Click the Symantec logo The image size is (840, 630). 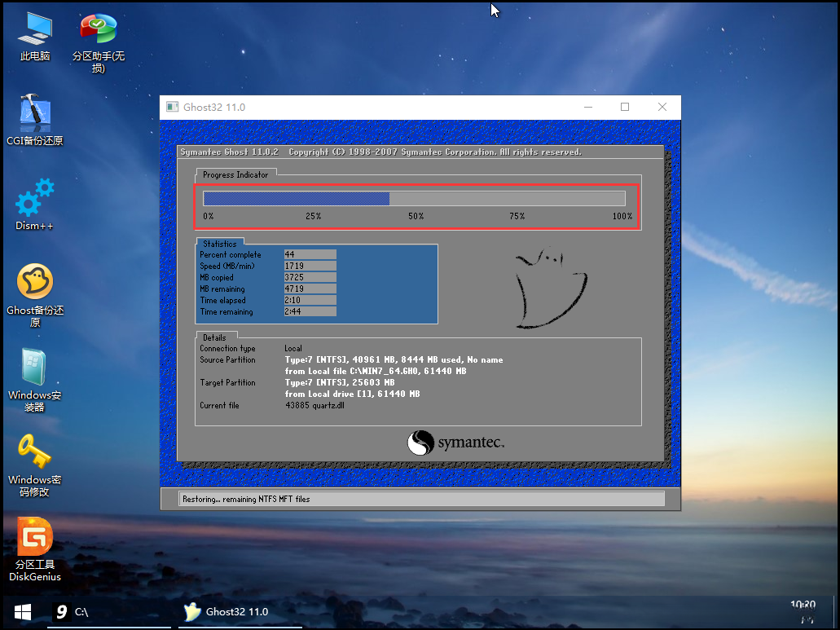coord(456,443)
